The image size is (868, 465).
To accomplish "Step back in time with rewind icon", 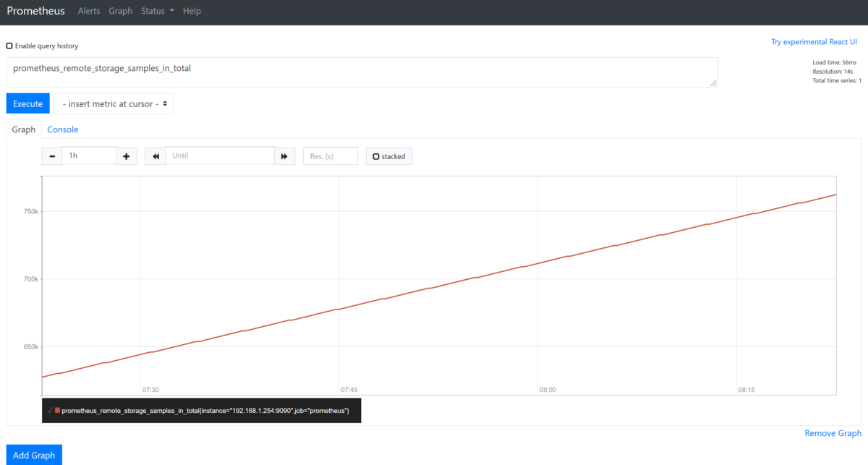I will (156, 155).
